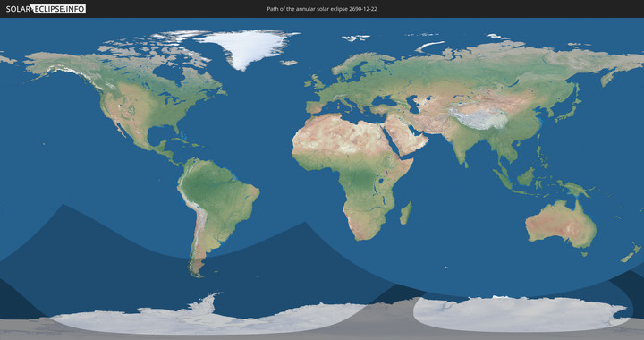Select the snowy Tibetan Plateau
644x340 pixels.
point(479,117)
